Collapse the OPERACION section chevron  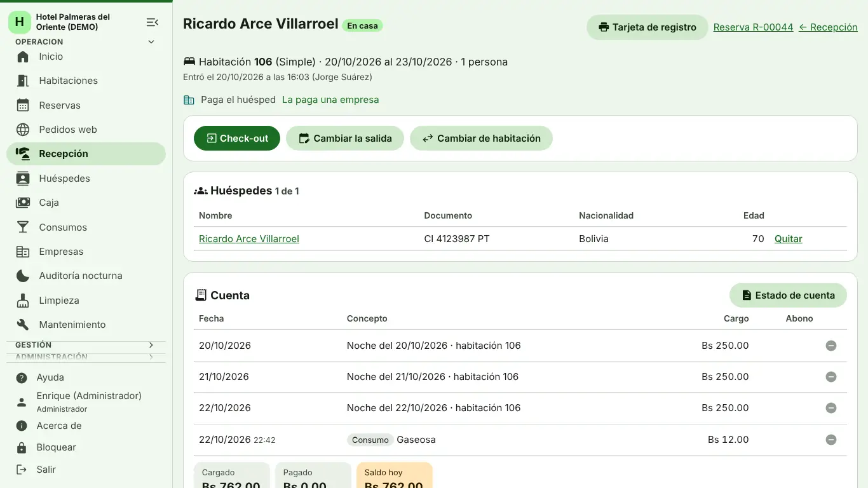[x=151, y=42]
